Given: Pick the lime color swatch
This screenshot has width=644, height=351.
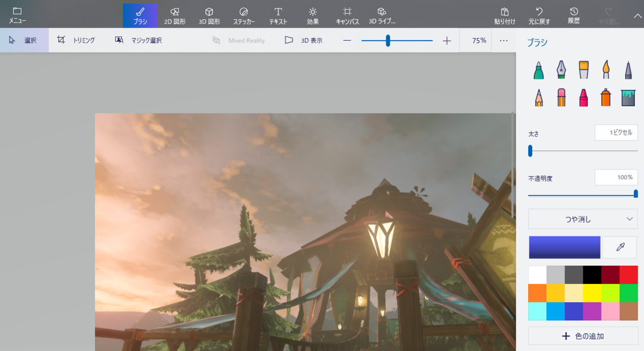Looking at the screenshot, I should coord(610,293).
